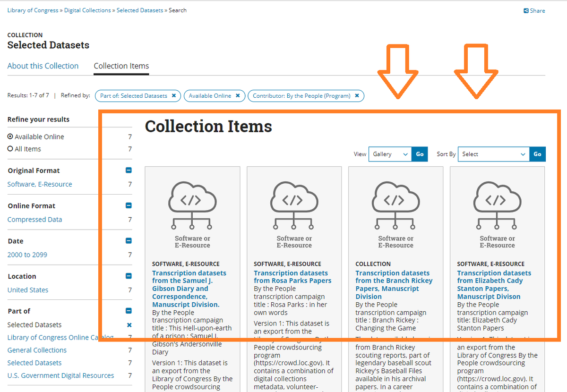Open the View dropdown showing Gallery
Screen dimensions: 567x392
pos(390,154)
